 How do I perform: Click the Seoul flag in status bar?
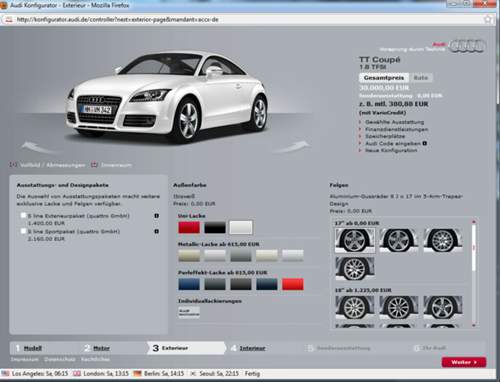[193, 374]
